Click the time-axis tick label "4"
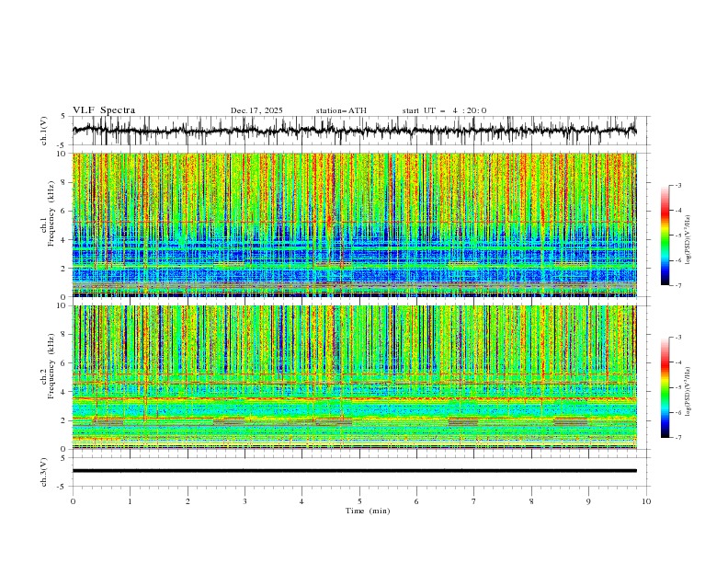This screenshot has height=563, width=728. (301, 501)
